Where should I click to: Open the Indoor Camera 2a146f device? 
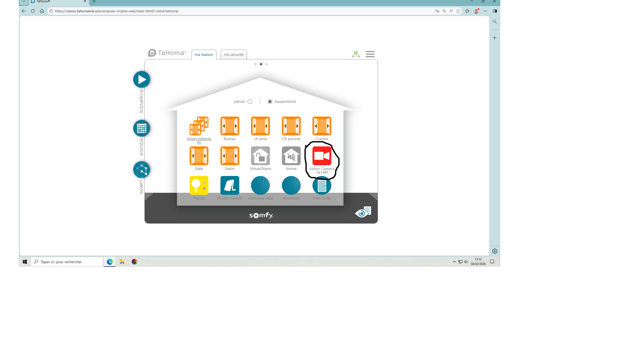click(322, 156)
